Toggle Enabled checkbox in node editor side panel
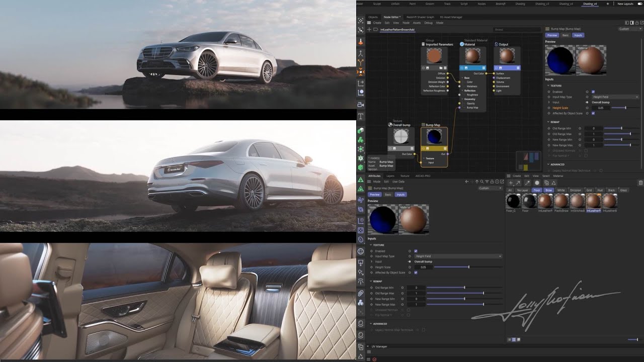This screenshot has height=362, width=644. (593, 92)
